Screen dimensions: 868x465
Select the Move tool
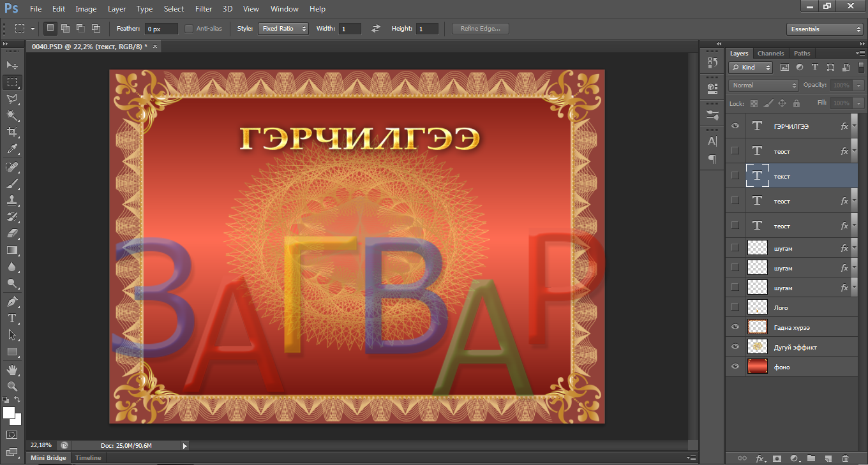(x=12, y=65)
